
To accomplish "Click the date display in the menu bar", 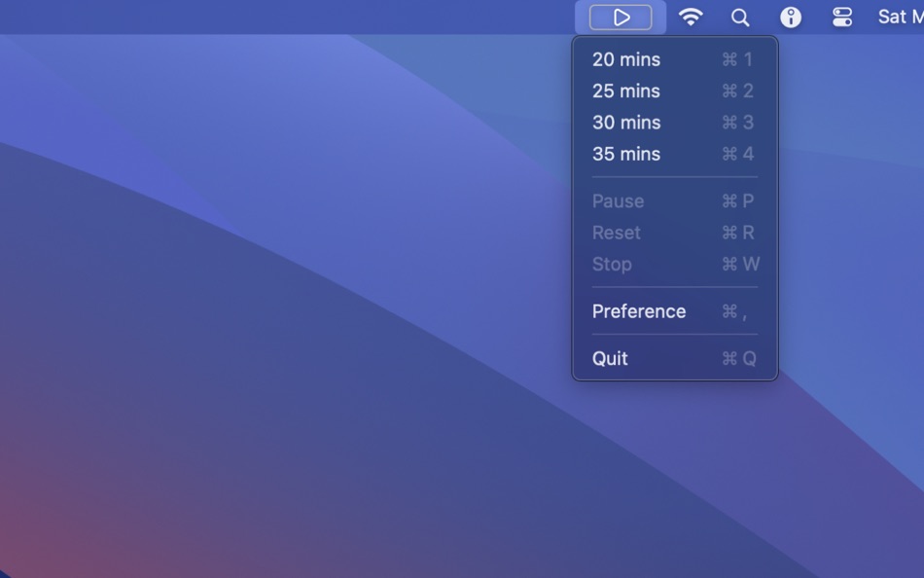I will coord(900,17).
